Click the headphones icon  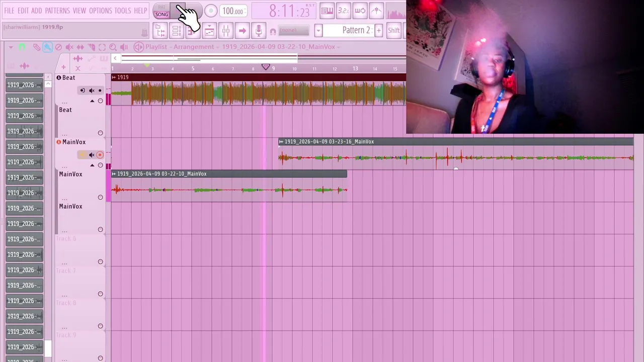[273, 31]
